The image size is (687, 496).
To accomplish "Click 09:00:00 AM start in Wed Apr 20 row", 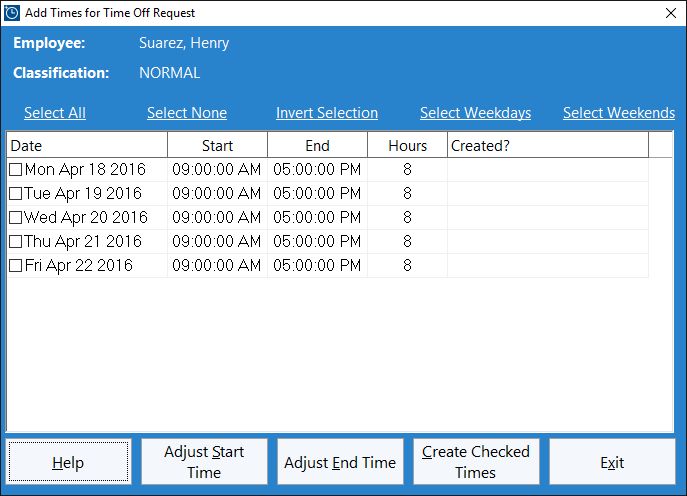I will pyautogui.click(x=216, y=217).
